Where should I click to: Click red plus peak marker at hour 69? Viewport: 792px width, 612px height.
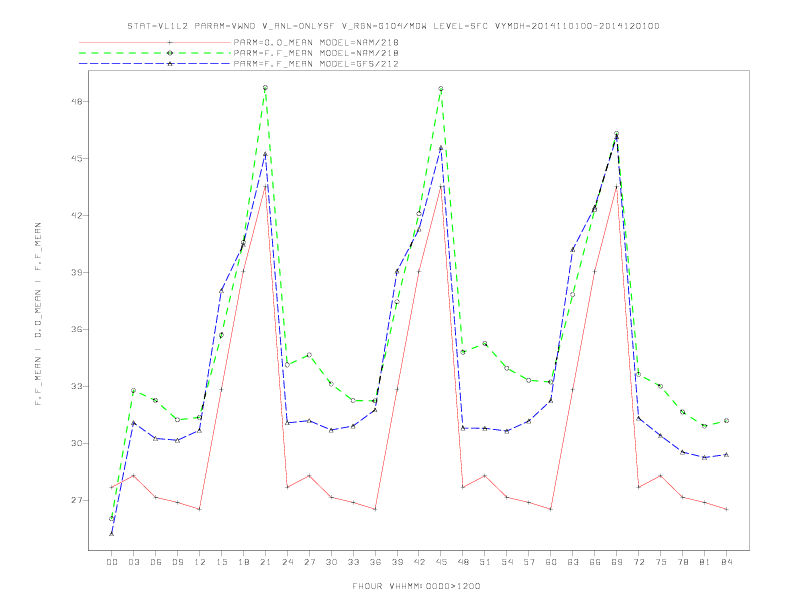[x=617, y=187]
